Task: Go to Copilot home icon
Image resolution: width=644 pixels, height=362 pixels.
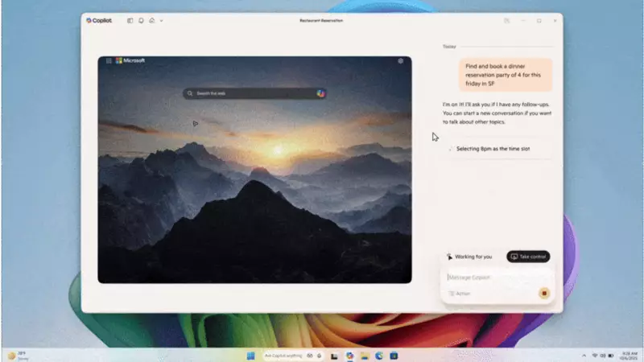Action: click(151, 20)
